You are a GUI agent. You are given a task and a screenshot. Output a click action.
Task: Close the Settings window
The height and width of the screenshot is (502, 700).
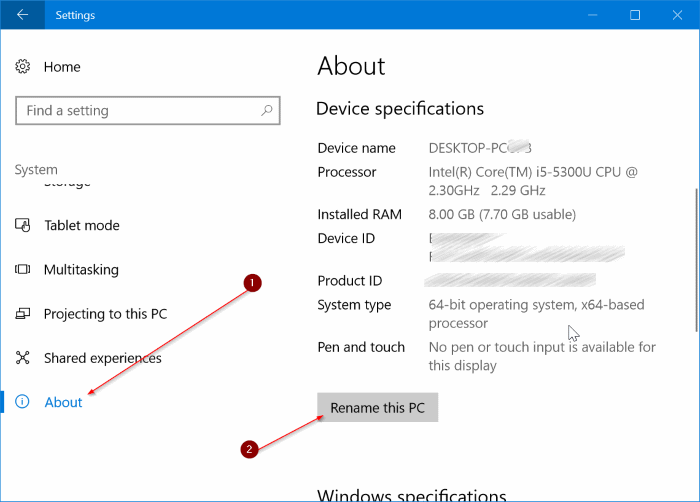677,15
